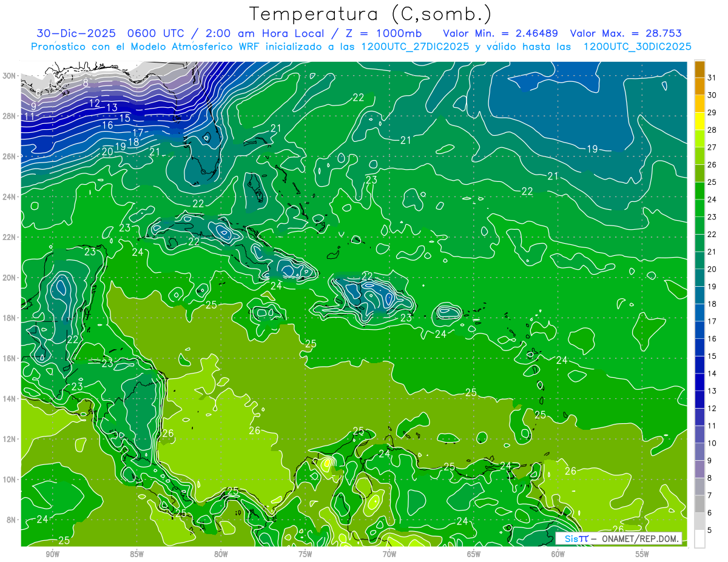Click the "15" contour label on the map

pyautogui.click(x=125, y=118)
